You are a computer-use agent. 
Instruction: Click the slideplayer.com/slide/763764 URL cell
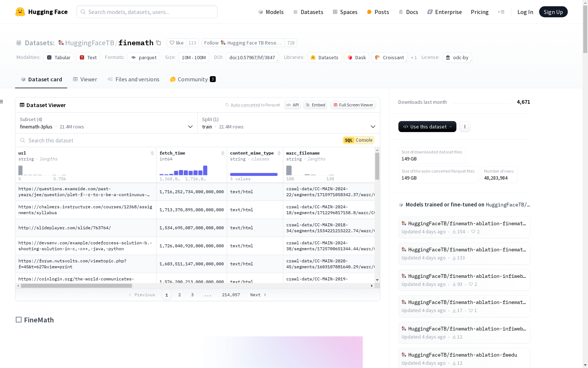click(x=86, y=228)
